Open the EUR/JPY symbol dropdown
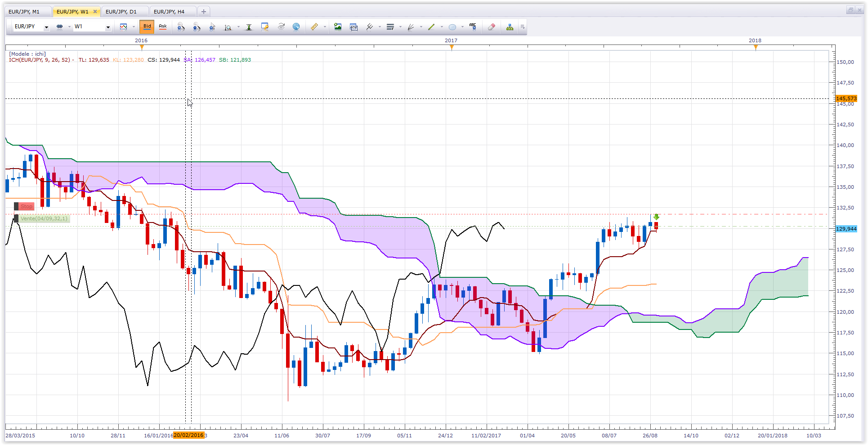This screenshot has height=445, width=868. click(x=31, y=27)
